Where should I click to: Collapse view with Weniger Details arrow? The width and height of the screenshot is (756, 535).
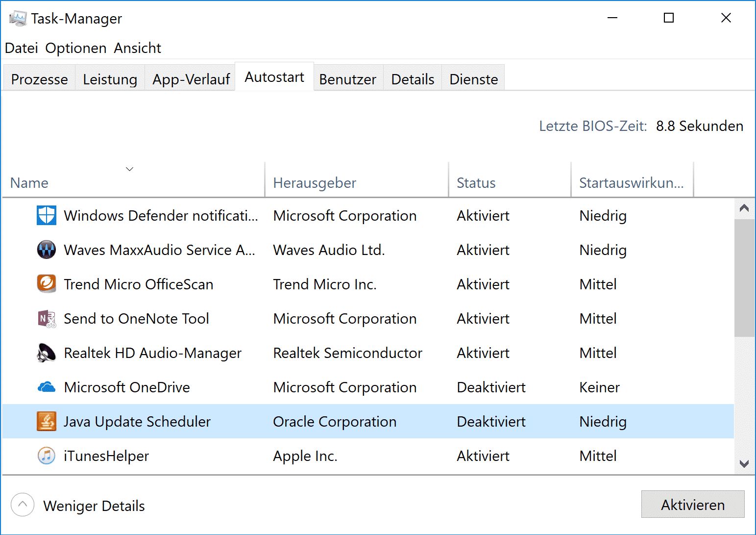23,505
